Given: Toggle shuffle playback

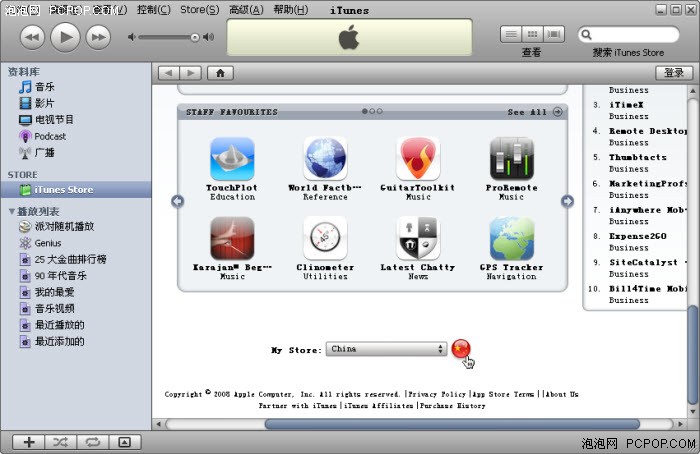Looking at the screenshot, I should [60, 442].
